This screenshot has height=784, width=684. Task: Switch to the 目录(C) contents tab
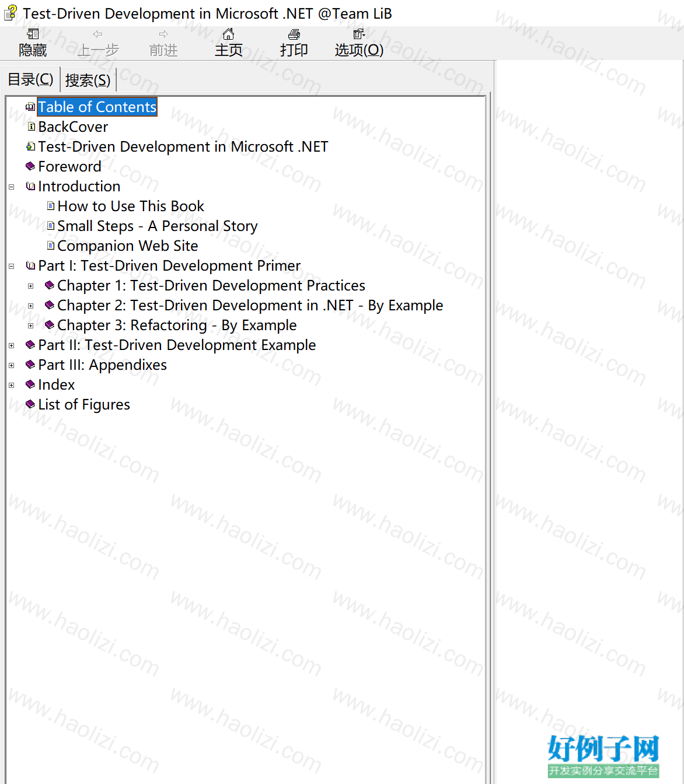pos(30,79)
